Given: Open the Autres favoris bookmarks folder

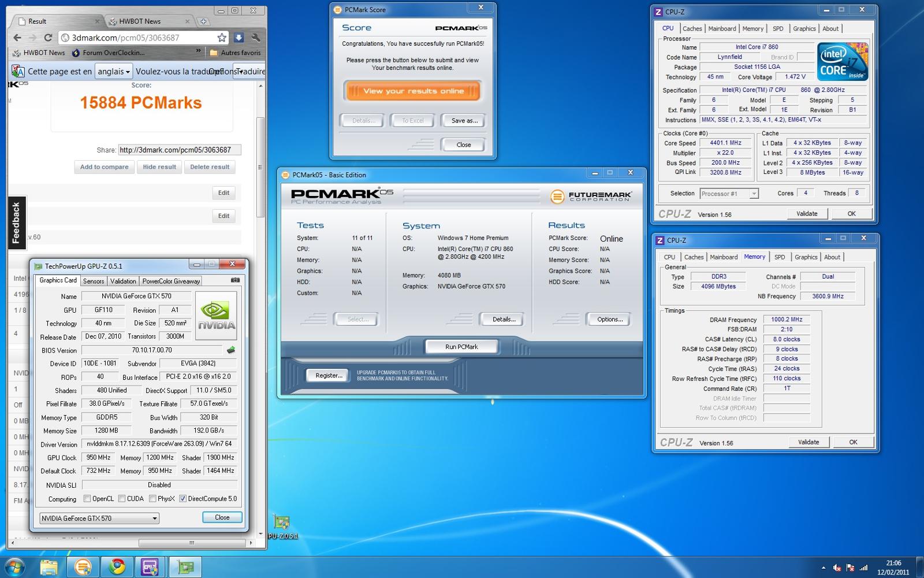Looking at the screenshot, I should click(x=235, y=52).
